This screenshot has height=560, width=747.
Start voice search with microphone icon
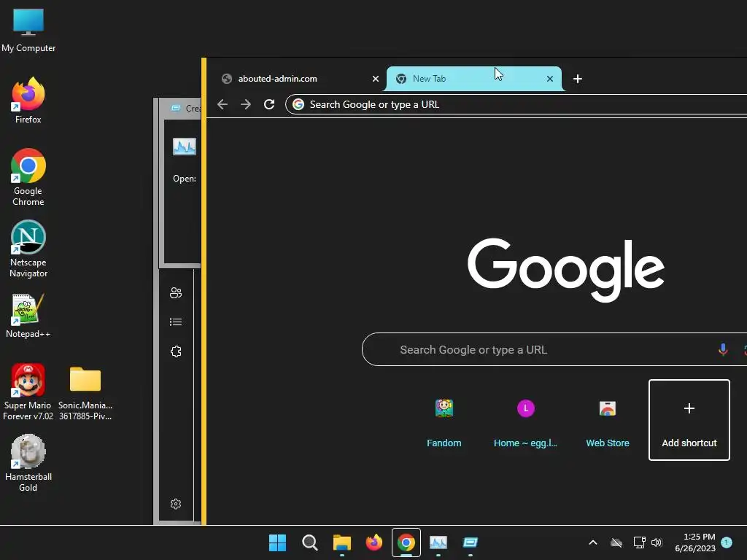pos(723,349)
